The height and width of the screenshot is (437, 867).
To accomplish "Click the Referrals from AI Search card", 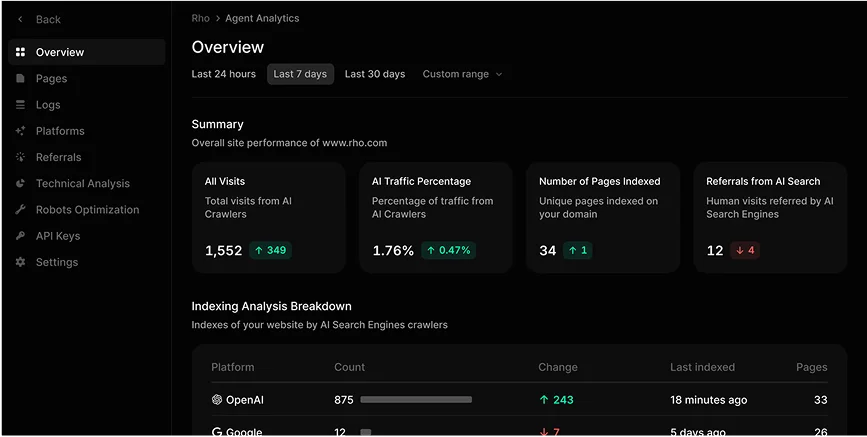I will click(770, 218).
